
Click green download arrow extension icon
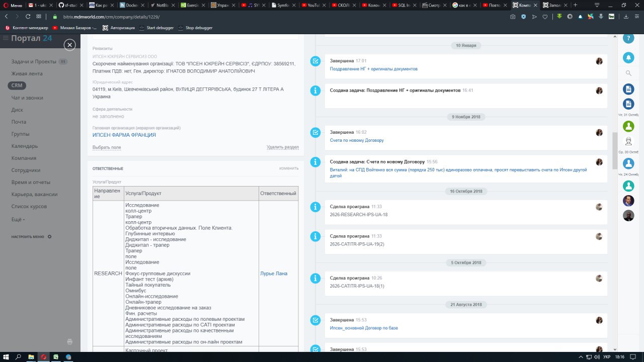point(559,17)
